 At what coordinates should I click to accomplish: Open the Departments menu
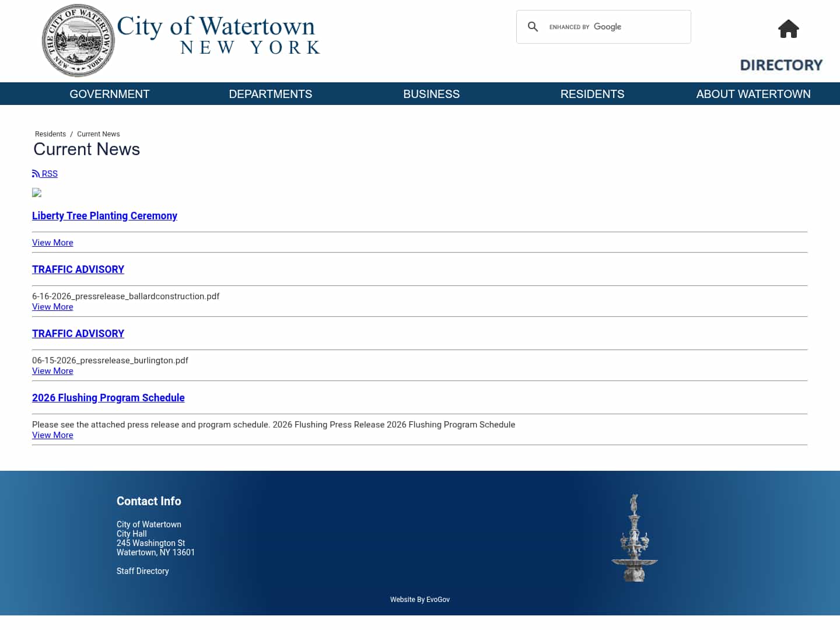tap(271, 94)
